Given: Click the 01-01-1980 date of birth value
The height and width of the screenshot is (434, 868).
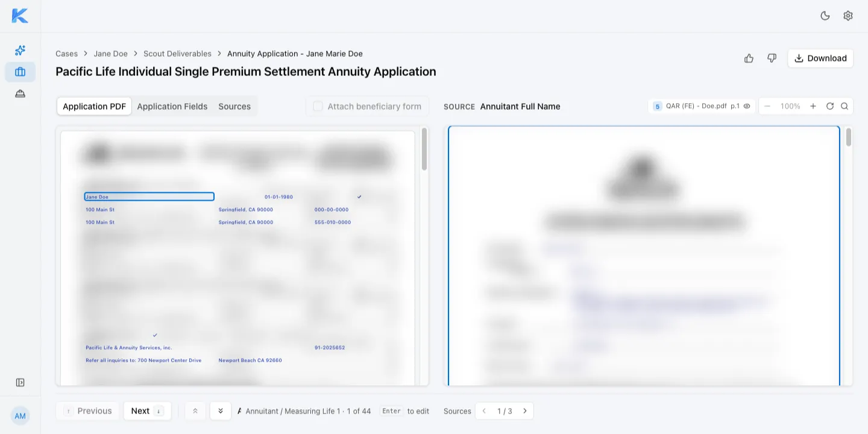Looking at the screenshot, I should point(278,197).
